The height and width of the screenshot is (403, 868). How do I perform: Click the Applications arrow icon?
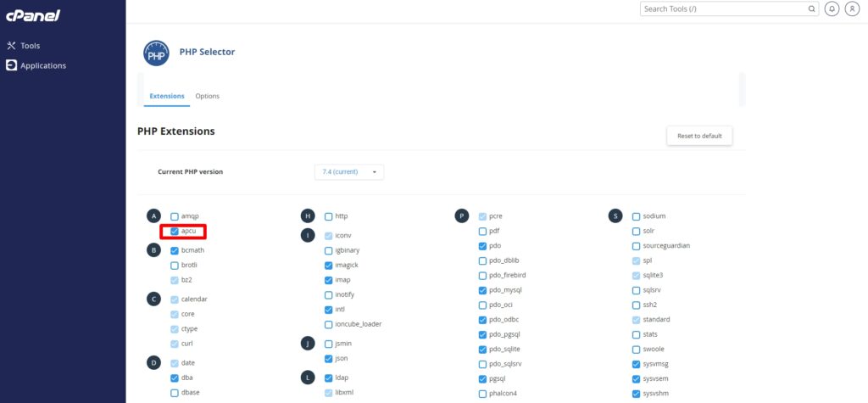click(x=11, y=65)
